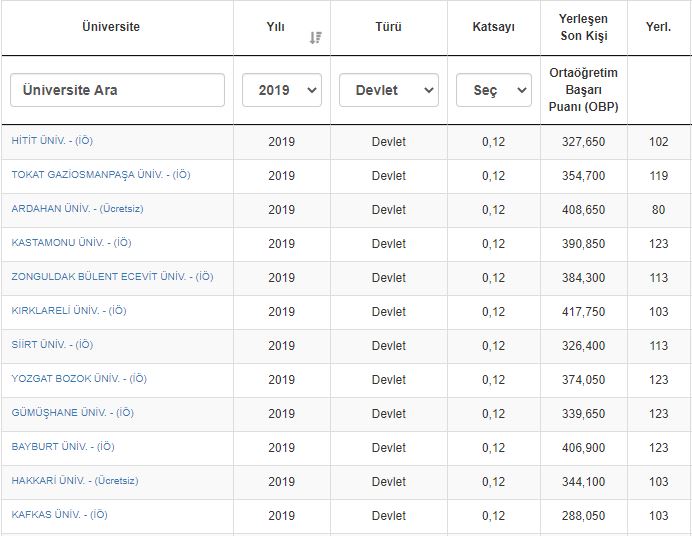Click the 2019 year cell in Hitit row
Viewport: 692px width, 536px height.
click(282, 142)
